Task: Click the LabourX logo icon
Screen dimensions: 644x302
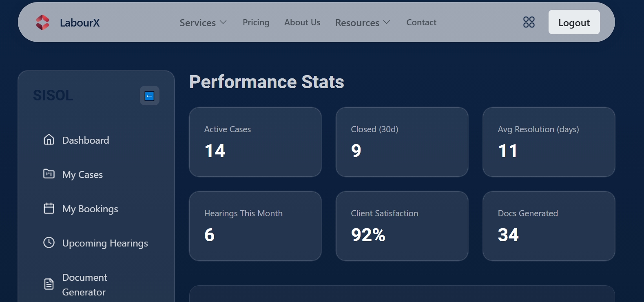Action: [x=43, y=22]
